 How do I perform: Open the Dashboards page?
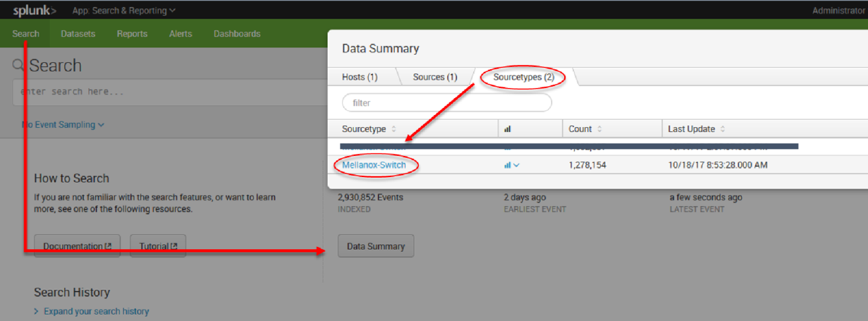[x=237, y=34]
